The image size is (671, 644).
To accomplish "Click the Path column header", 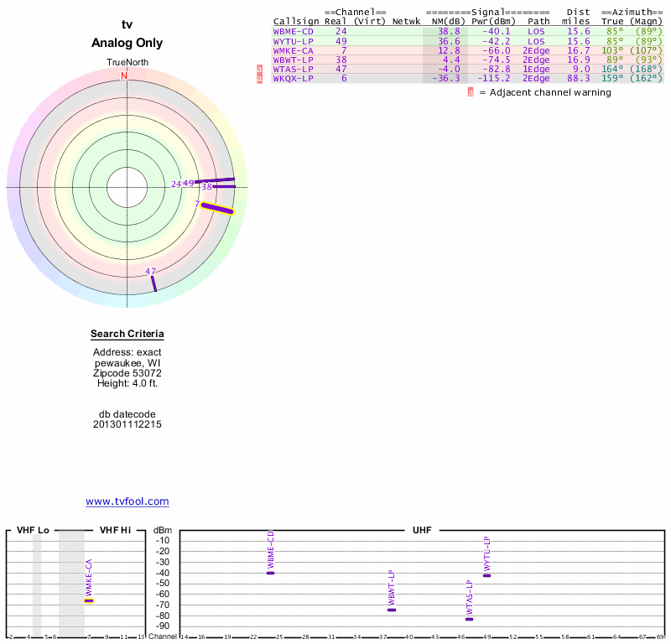I will (538, 22).
